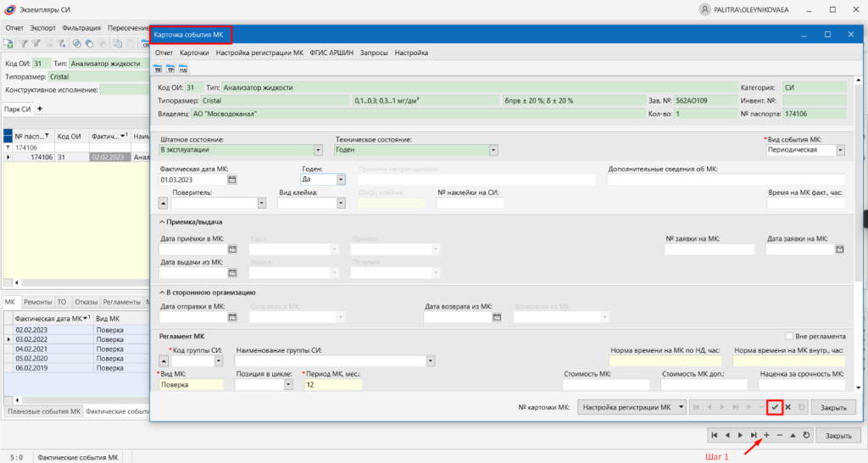This screenshot has height=463, width=868.
Task: Open the Запросы menu
Action: click(x=374, y=53)
